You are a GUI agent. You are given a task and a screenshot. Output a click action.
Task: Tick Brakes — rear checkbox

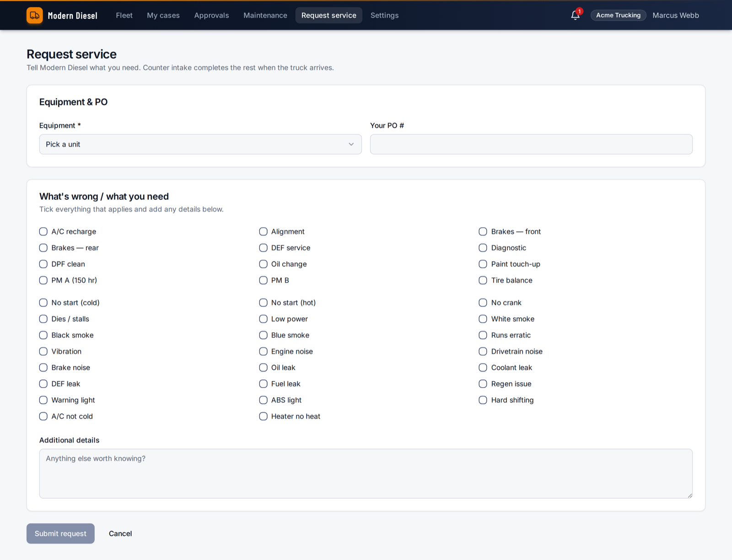[x=43, y=248]
